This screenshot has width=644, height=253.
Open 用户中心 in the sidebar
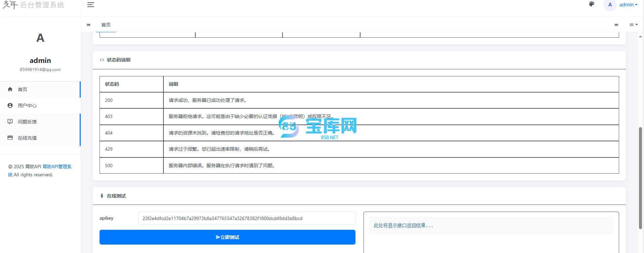pyautogui.click(x=27, y=106)
